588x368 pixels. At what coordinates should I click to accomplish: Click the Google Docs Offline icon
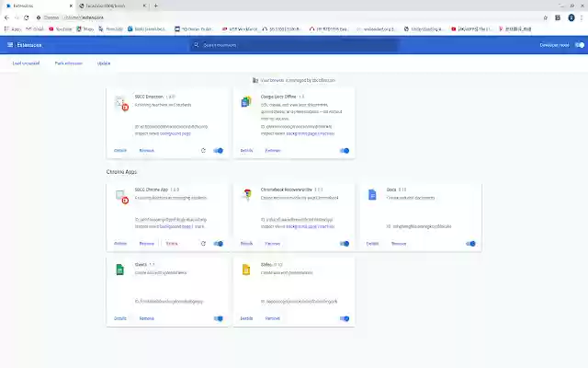(x=246, y=101)
